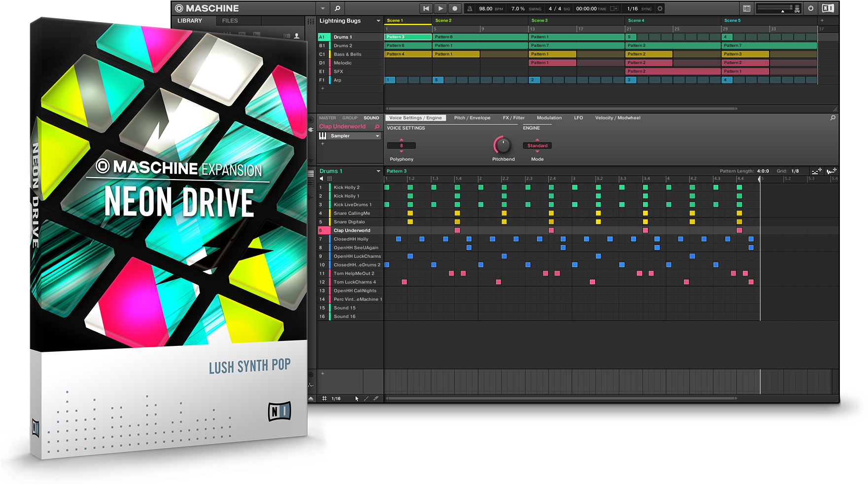Open the Modulation page
This screenshot has height=484, width=868.
(549, 118)
